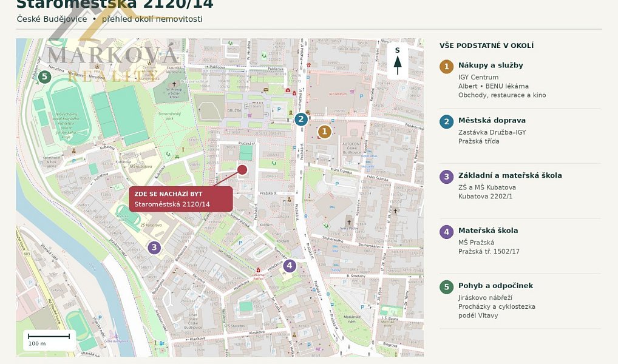Click the přehled okolí nemovitosti subtitle

152,19
